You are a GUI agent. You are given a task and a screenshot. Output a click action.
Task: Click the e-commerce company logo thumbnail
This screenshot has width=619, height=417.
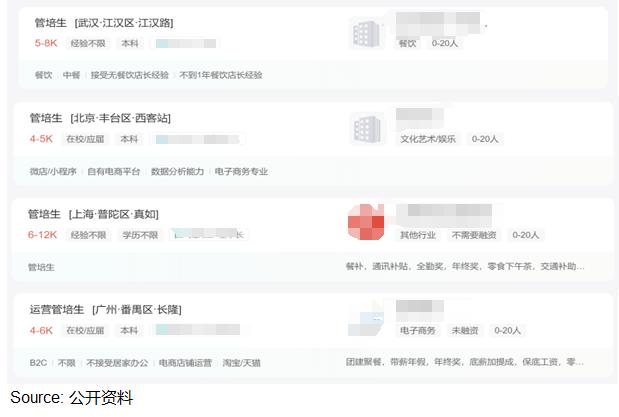tap(366, 319)
